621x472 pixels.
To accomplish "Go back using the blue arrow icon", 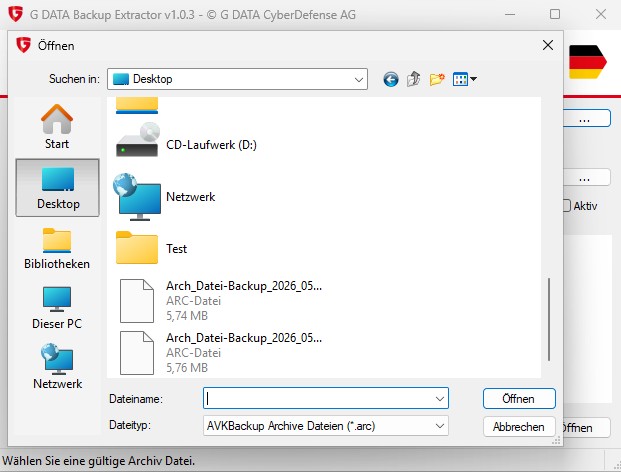I will [391, 79].
